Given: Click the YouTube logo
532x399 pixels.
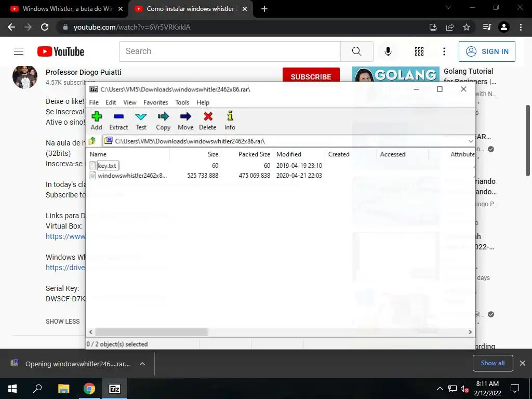Looking at the screenshot, I should tap(61, 51).
